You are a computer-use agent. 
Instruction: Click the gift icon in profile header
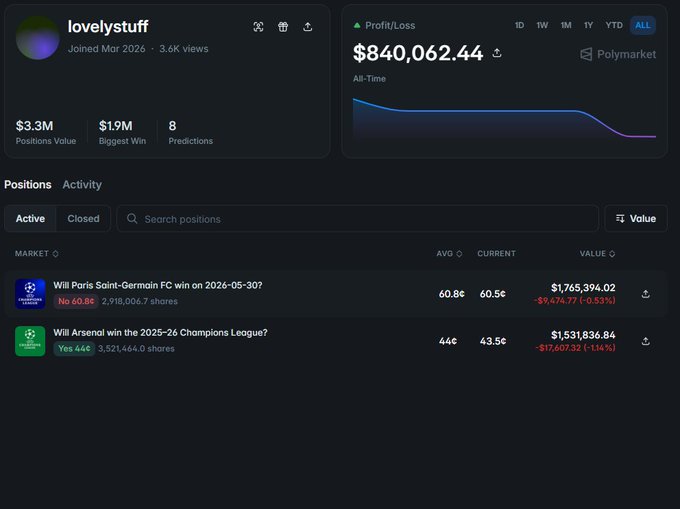point(283,27)
